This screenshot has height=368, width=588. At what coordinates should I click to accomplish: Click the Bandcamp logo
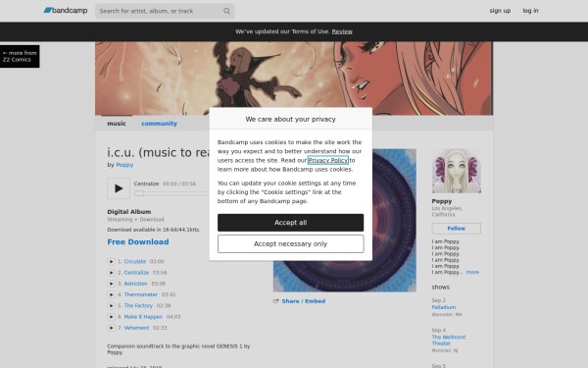(66, 11)
